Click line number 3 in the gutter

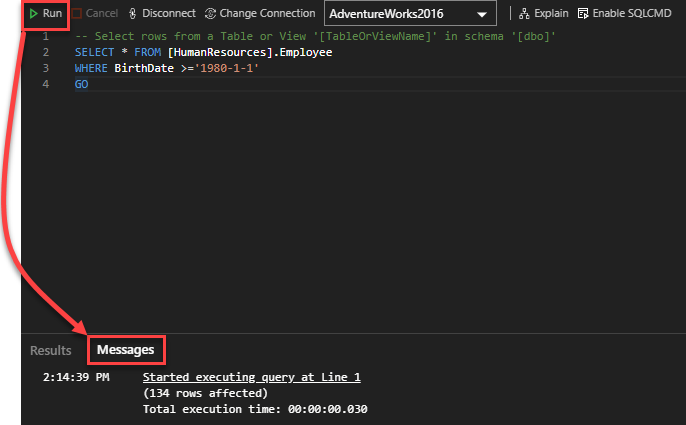click(x=46, y=68)
